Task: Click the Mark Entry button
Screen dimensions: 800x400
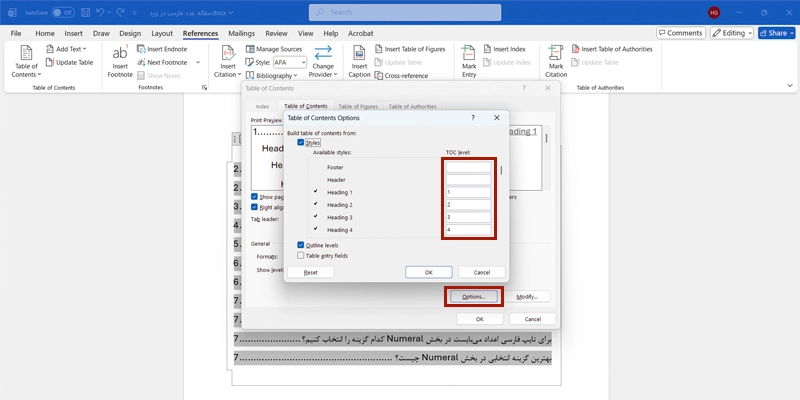Action: tap(469, 62)
